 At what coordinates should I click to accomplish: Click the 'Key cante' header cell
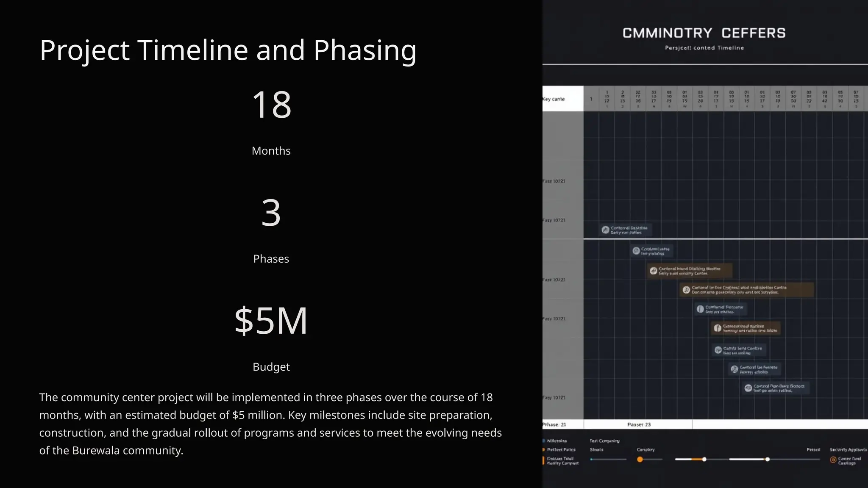(554, 99)
